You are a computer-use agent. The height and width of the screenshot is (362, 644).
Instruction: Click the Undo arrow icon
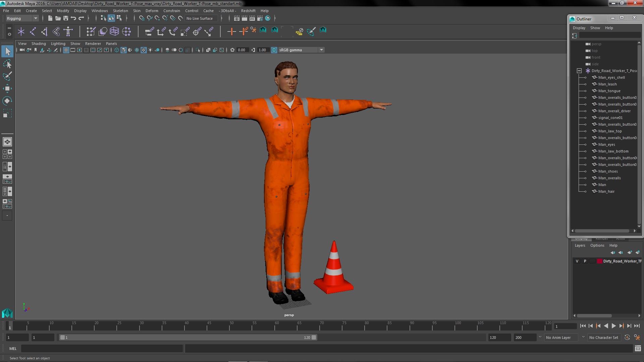tap(73, 18)
